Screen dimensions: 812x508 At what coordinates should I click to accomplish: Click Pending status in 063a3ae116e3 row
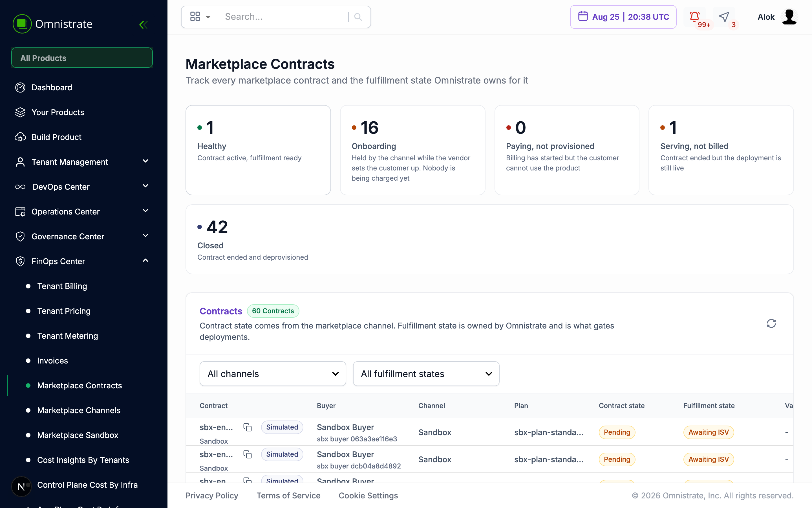click(617, 432)
